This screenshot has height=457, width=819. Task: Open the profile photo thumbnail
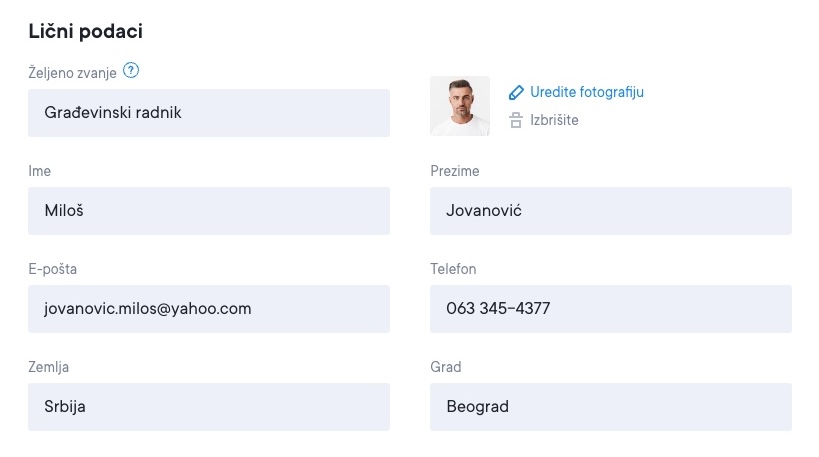click(460, 106)
